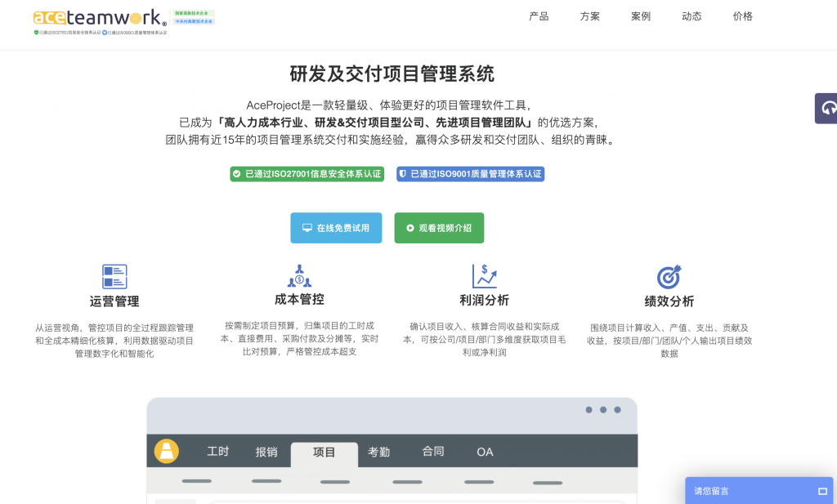The height and width of the screenshot is (504, 837).
Task: Open the OA tab
Action: click(485, 452)
